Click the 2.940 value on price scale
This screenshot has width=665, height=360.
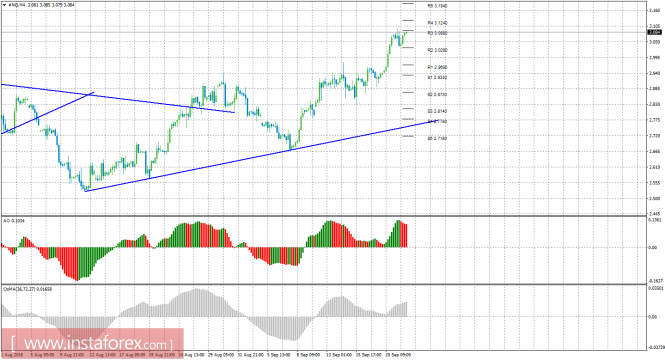(x=654, y=73)
